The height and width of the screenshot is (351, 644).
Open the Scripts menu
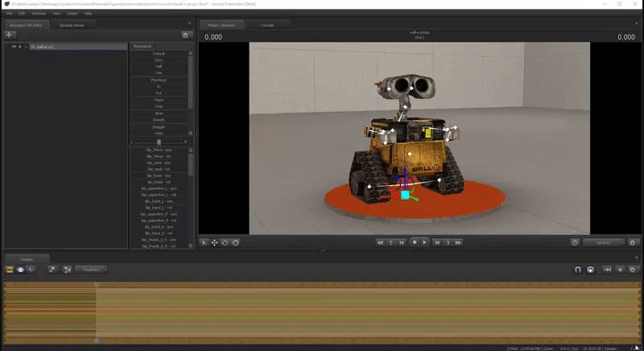point(72,14)
